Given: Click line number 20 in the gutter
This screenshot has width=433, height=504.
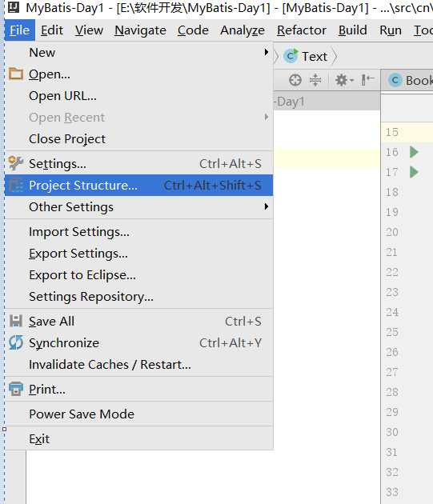Looking at the screenshot, I should click(392, 232).
